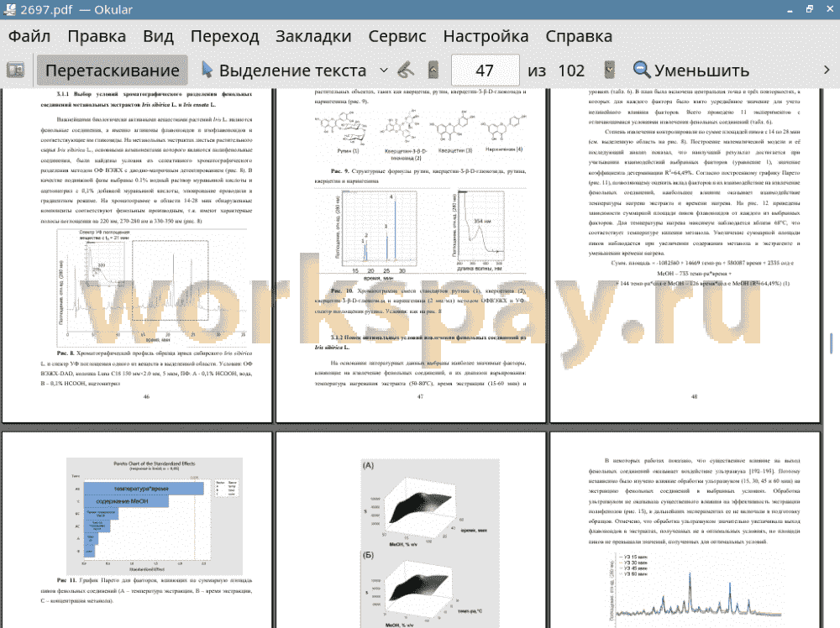This screenshot has height=628, width=840.
Task: Open the dropdown arrow beside Выделение текста
Action: 384,71
